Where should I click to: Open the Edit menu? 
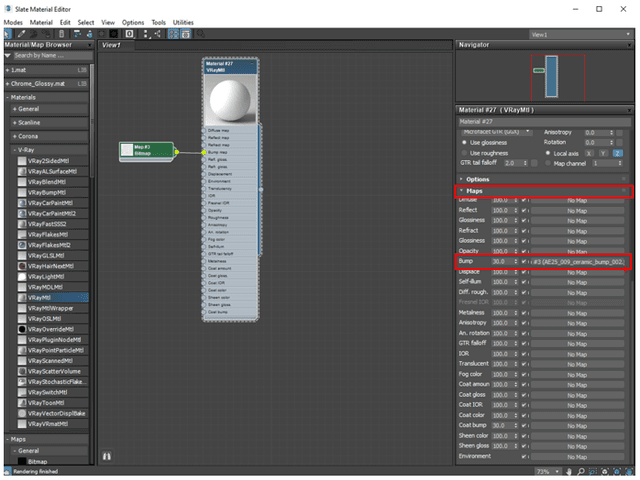point(65,22)
